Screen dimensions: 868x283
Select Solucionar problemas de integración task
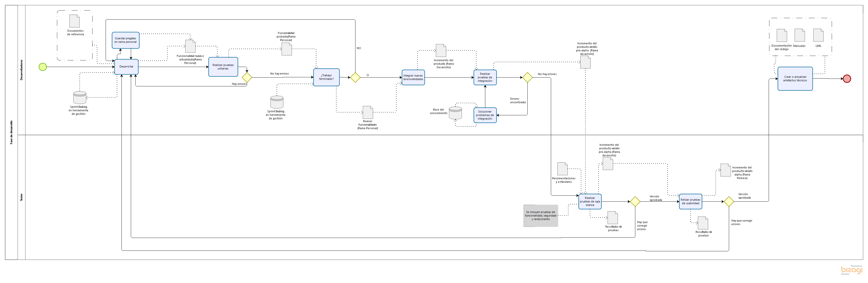click(x=485, y=115)
